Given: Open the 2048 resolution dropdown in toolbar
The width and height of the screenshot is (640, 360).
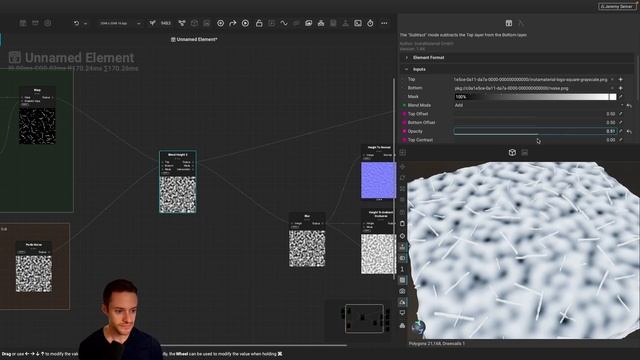Looking at the screenshot, I should click(120, 23).
